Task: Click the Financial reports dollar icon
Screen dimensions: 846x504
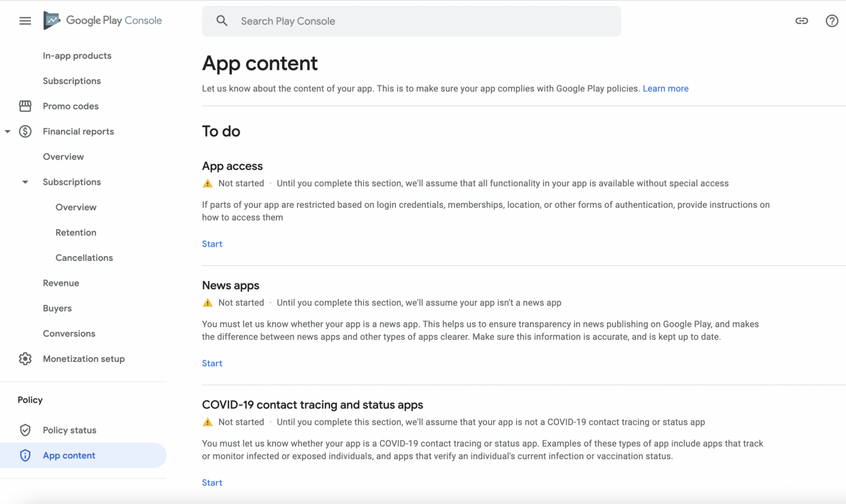Action: coord(25,132)
